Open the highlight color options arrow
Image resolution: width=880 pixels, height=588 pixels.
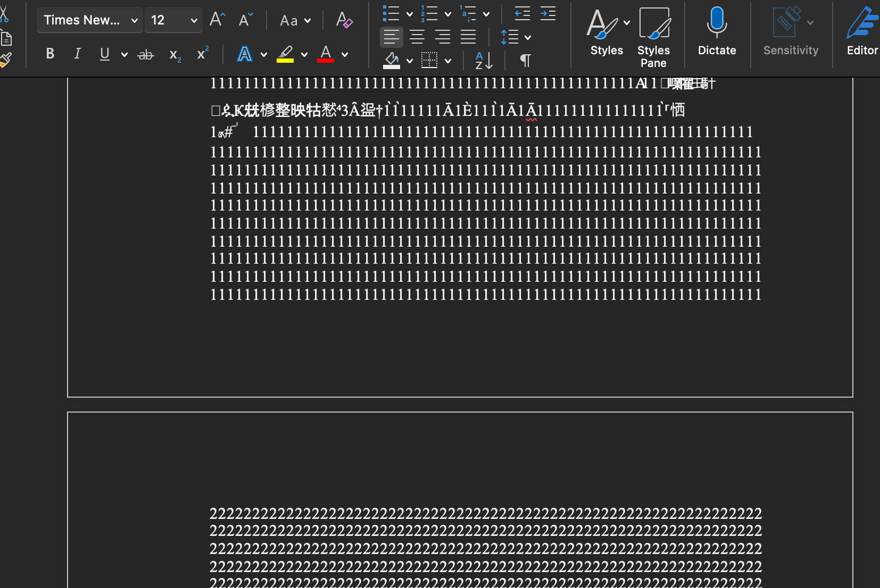(x=304, y=54)
